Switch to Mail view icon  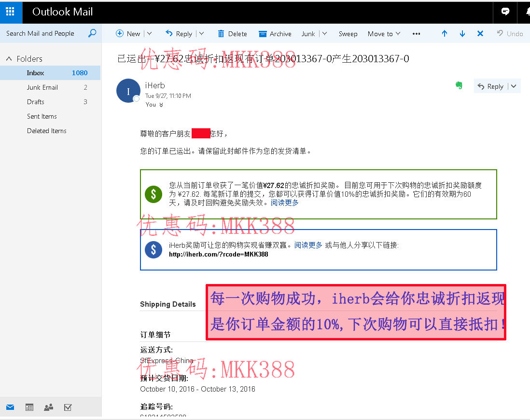pos(10,407)
